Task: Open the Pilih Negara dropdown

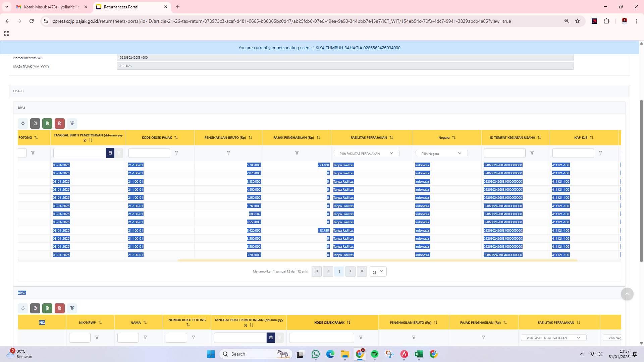Action: 441,153
